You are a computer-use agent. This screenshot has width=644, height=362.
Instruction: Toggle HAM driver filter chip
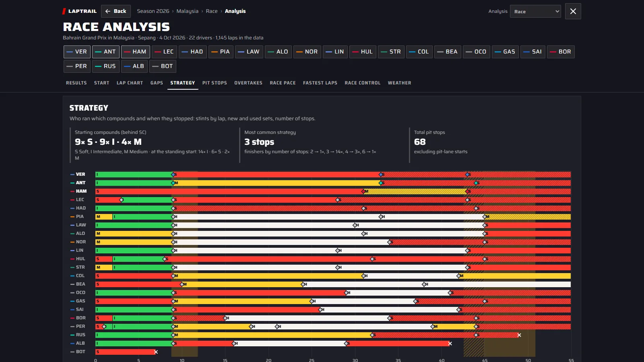coord(136,52)
